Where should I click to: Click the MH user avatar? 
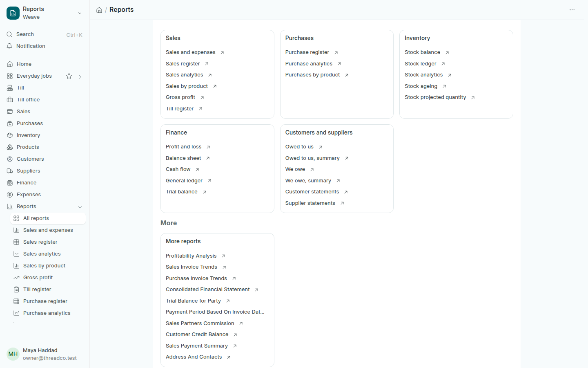(13, 354)
